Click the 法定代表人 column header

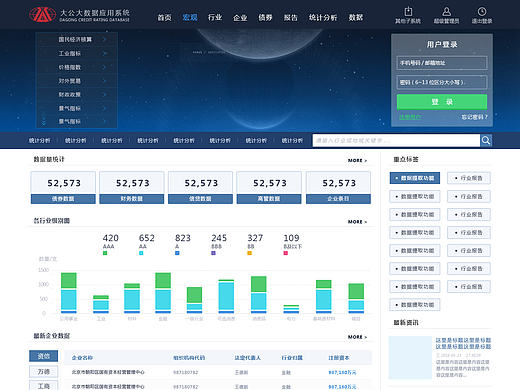click(x=248, y=358)
